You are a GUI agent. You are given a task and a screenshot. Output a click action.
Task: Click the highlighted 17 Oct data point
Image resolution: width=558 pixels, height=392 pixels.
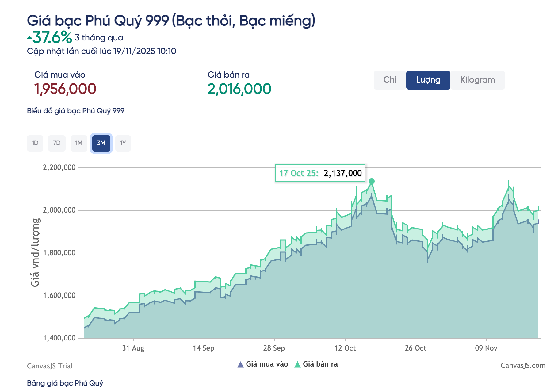coord(372,181)
